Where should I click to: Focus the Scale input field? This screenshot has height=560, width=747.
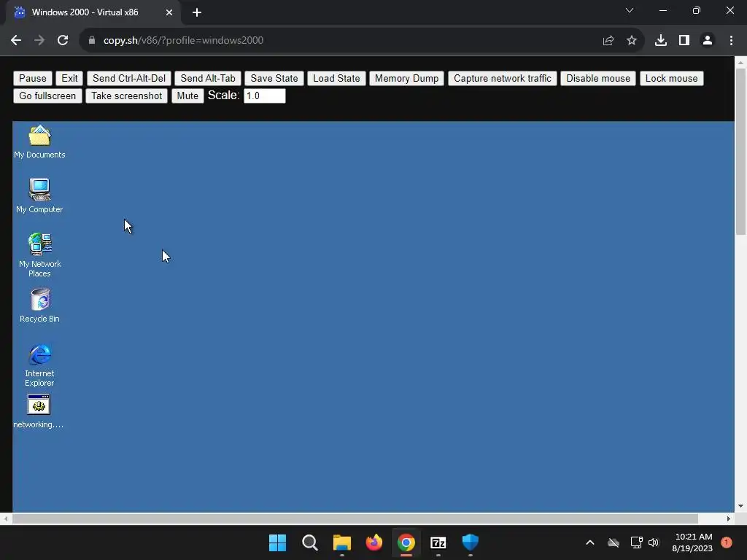[x=265, y=96]
